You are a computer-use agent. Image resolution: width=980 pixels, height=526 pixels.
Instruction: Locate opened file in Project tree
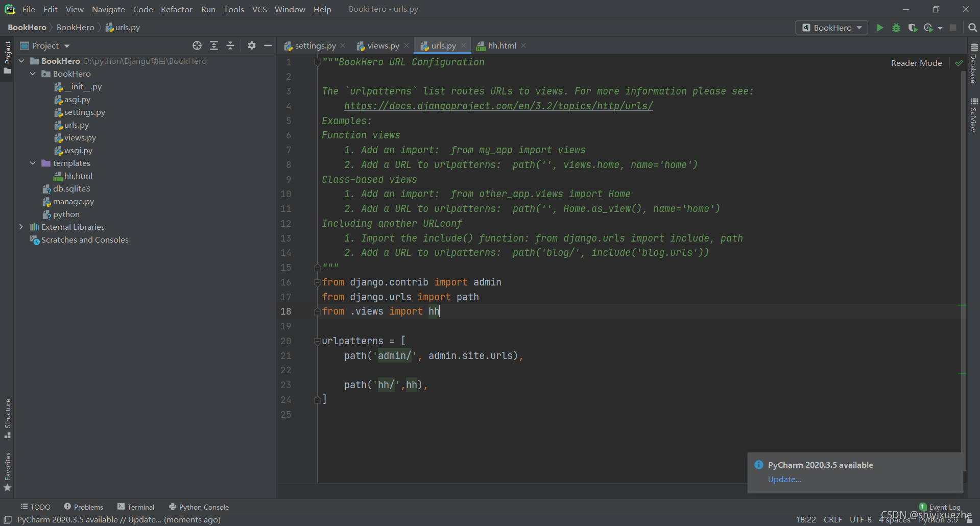tap(197, 45)
